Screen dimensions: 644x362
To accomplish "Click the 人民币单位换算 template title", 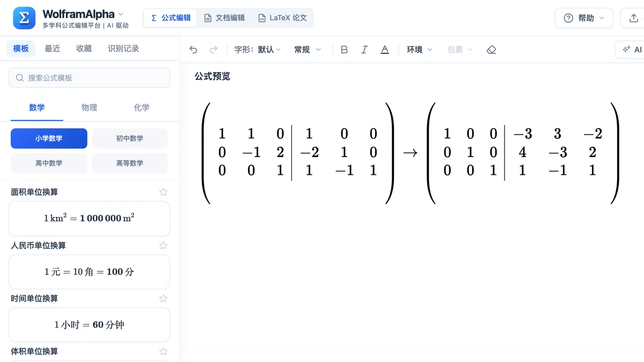I will [x=38, y=246].
